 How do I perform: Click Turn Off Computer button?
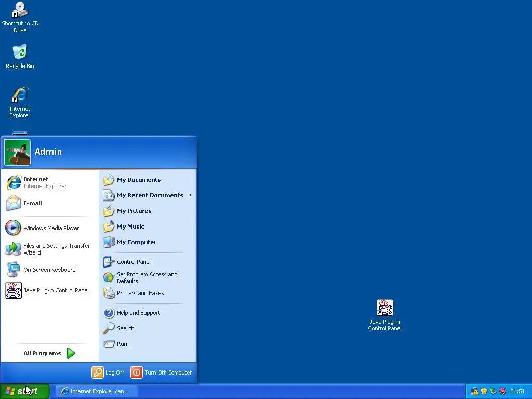click(x=162, y=373)
